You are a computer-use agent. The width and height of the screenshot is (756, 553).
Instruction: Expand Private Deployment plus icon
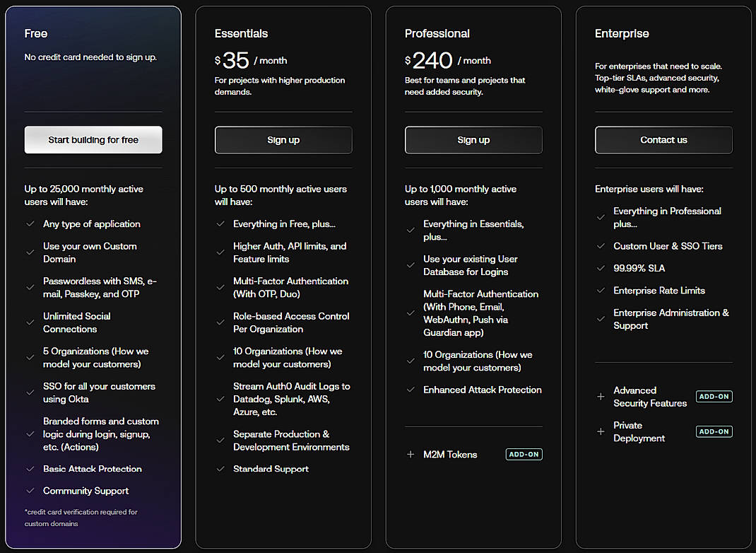point(601,431)
